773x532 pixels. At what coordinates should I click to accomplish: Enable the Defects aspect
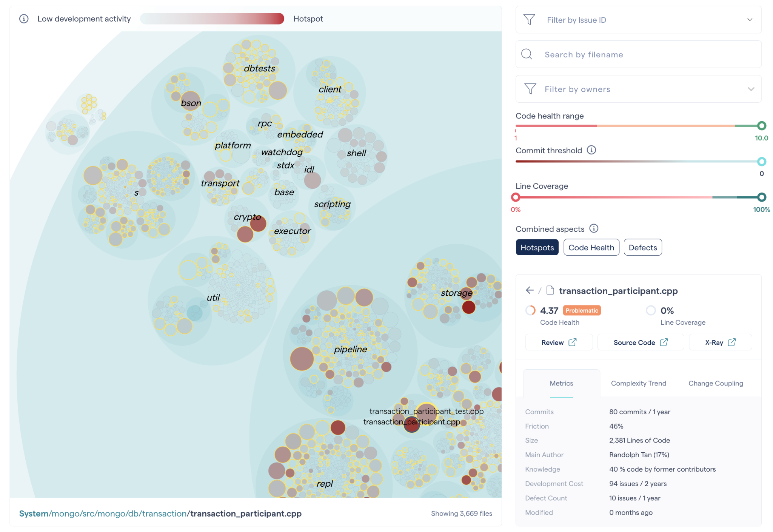[x=642, y=248]
